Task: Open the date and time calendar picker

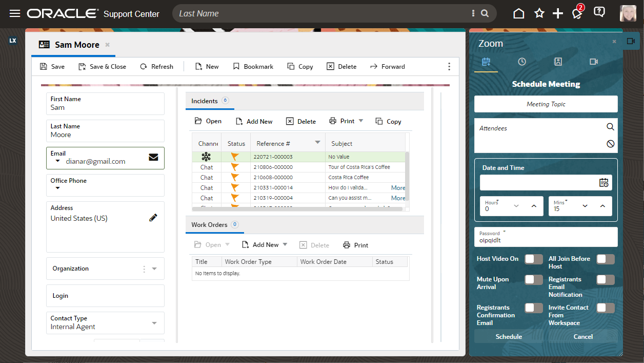Action: click(604, 182)
